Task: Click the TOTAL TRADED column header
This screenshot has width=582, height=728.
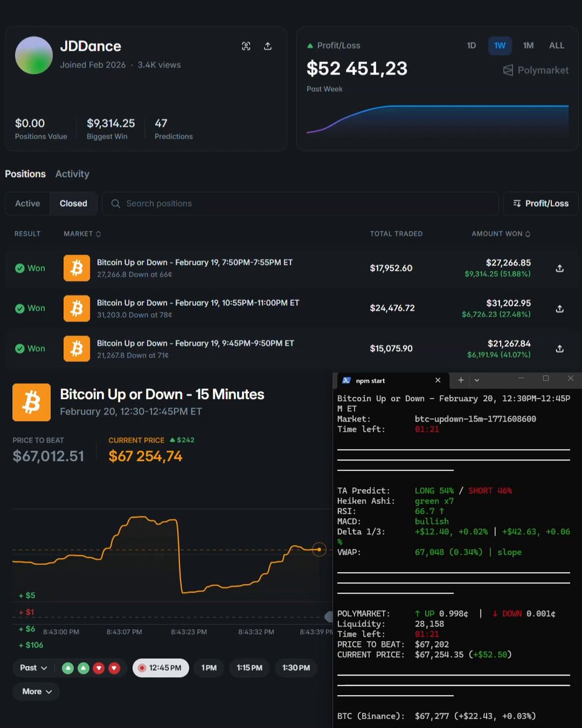Action: [x=396, y=234]
